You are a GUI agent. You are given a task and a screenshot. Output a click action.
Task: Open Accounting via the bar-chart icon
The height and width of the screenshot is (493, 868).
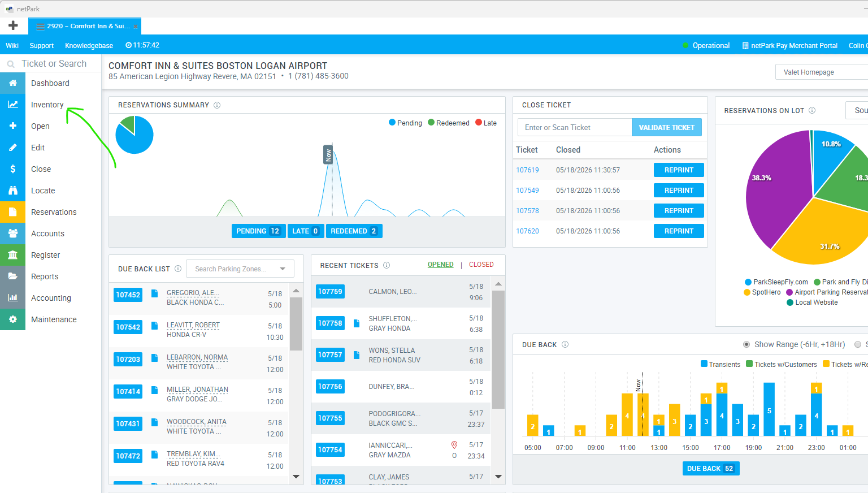click(x=12, y=298)
